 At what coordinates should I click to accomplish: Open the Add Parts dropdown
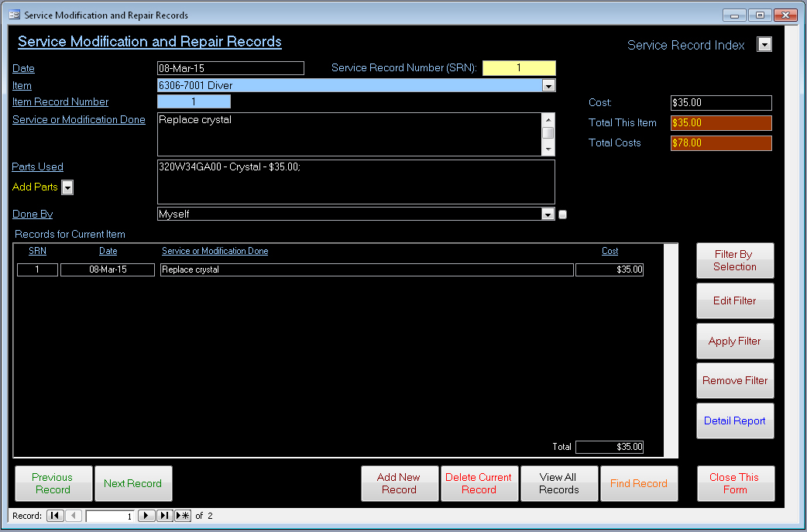[x=67, y=187]
